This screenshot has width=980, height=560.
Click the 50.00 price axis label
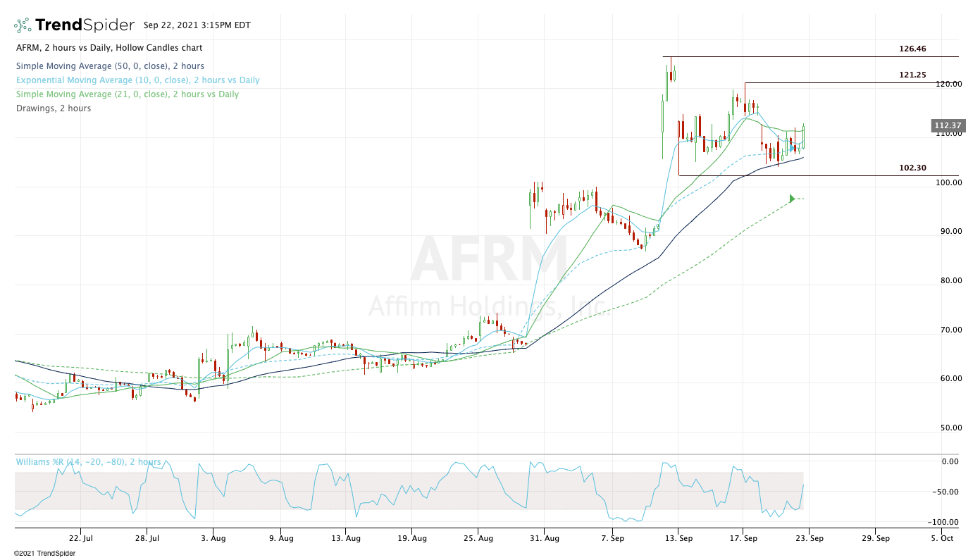tap(950, 428)
